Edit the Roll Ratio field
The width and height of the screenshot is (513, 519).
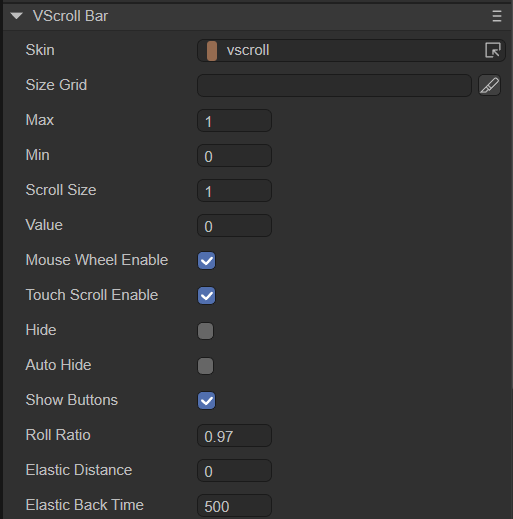coord(234,435)
